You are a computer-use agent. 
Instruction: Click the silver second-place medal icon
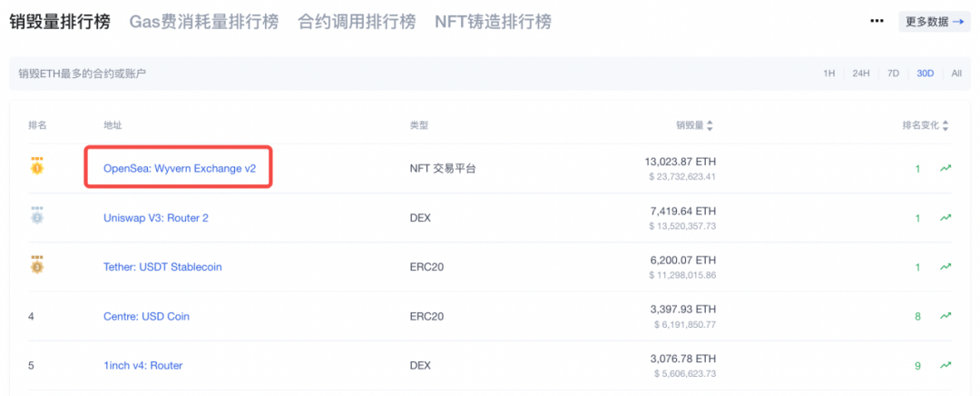37,216
